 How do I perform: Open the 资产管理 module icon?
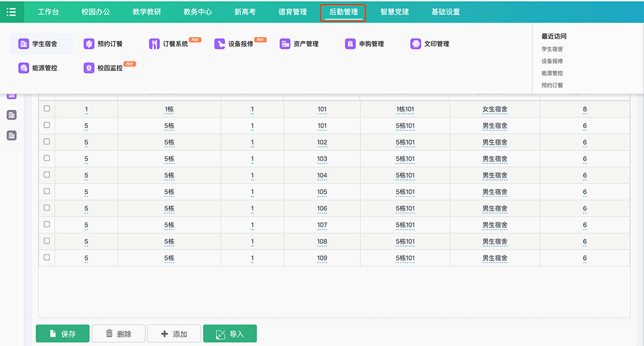pos(286,44)
